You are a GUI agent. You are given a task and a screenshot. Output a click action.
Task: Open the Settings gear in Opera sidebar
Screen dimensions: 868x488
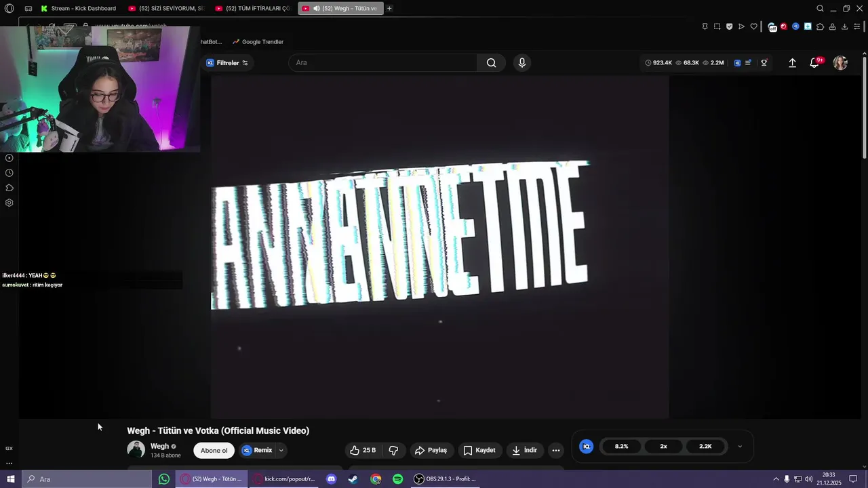[x=9, y=203]
